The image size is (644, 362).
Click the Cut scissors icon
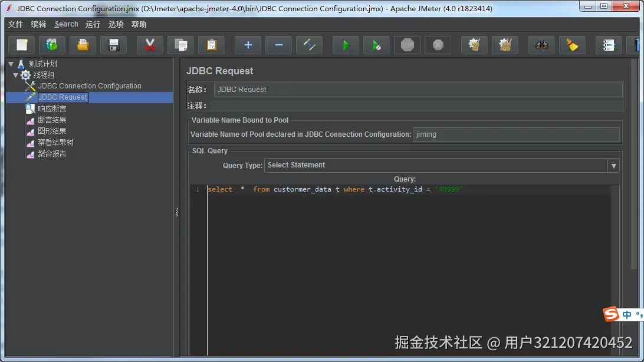pos(150,45)
